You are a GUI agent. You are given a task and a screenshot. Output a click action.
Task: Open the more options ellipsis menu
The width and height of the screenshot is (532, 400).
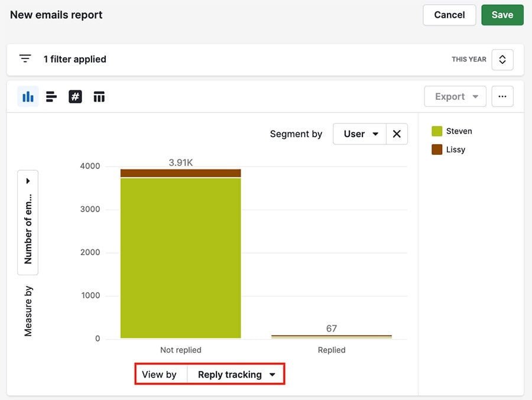502,96
